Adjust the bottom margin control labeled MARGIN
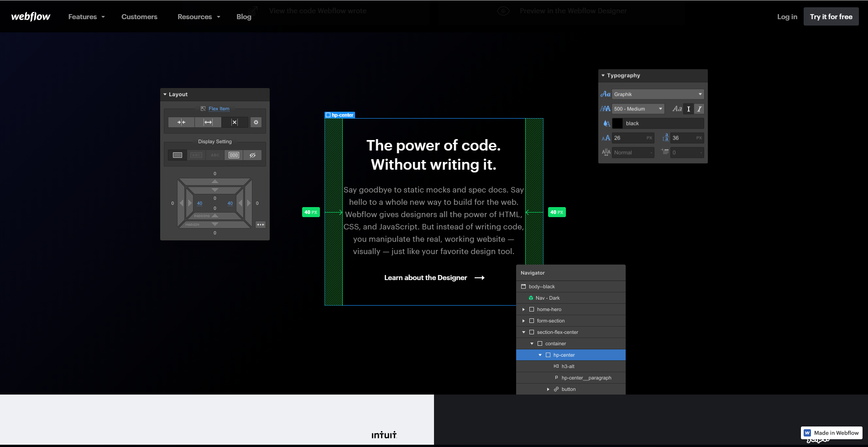The height and width of the screenshot is (447, 868). pyautogui.click(x=215, y=224)
